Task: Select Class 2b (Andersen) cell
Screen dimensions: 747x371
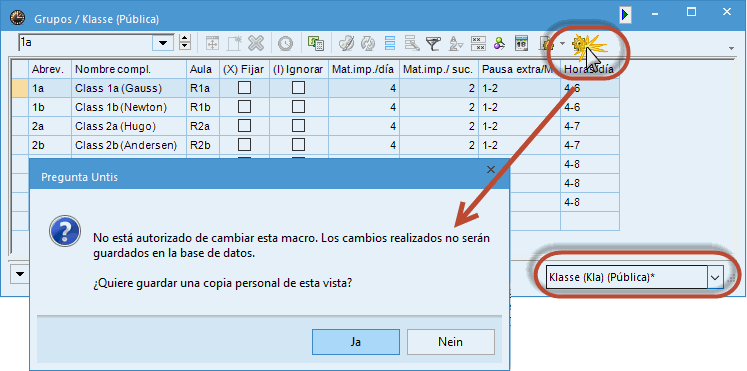Action: tap(129, 145)
